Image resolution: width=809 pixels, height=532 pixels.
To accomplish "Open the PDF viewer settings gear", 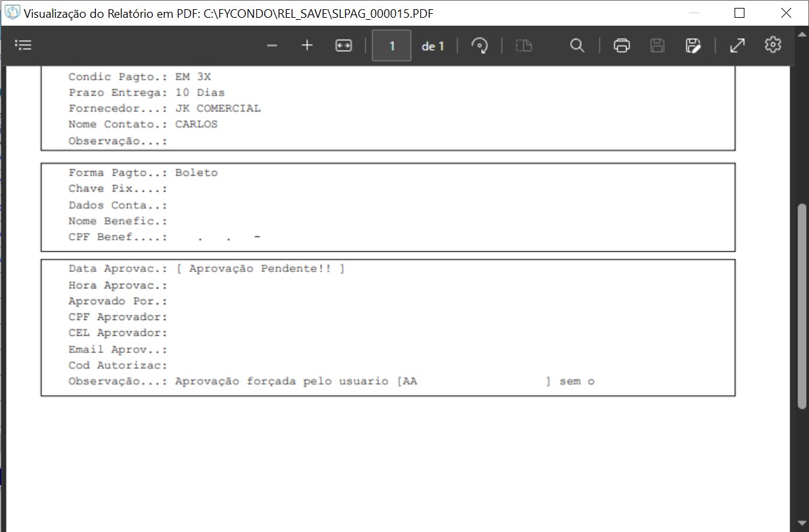I will point(773,45).
